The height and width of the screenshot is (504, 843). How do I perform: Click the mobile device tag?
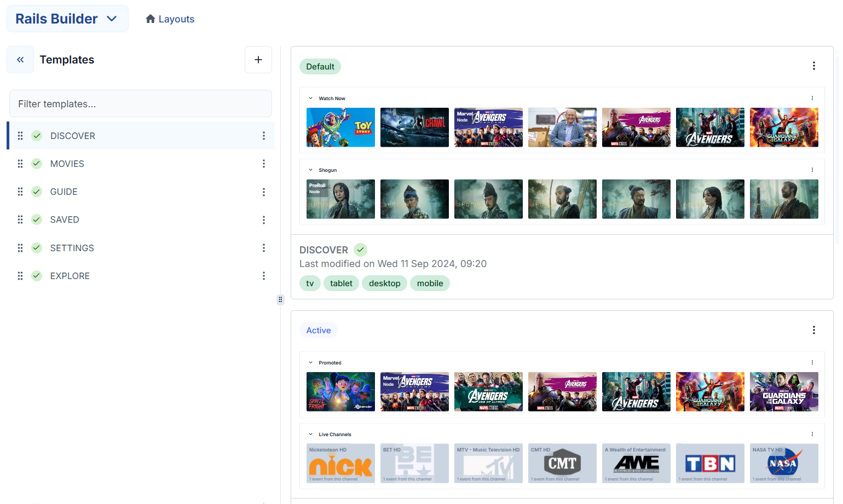tap(430, 283)
